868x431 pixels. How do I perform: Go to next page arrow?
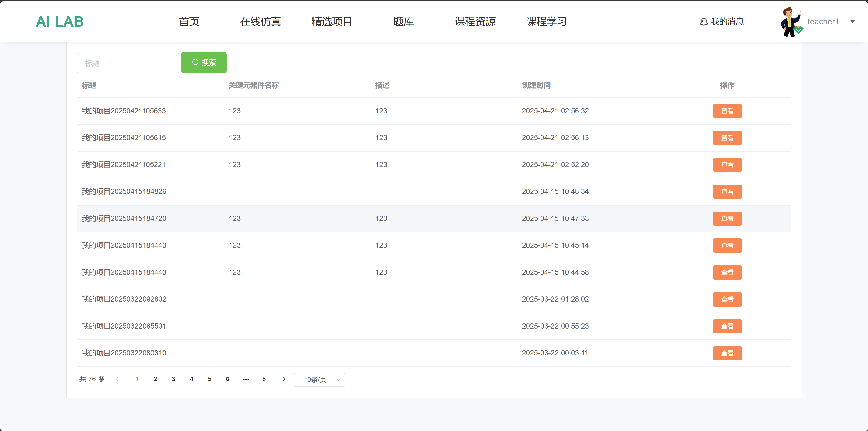[284, 379]
